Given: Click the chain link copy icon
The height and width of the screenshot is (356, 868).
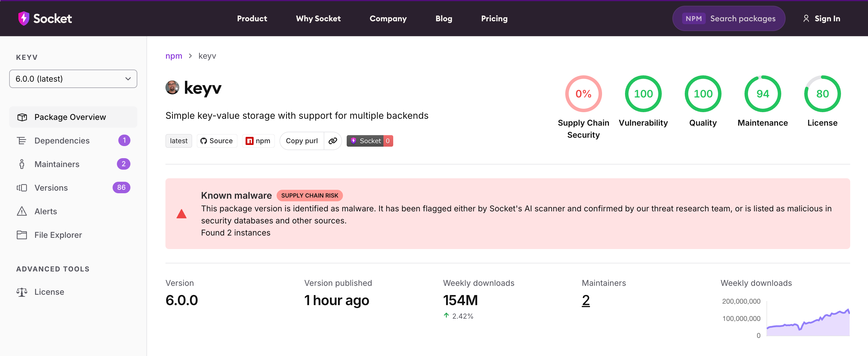Looking at the screenshot, I should (333, 141).
